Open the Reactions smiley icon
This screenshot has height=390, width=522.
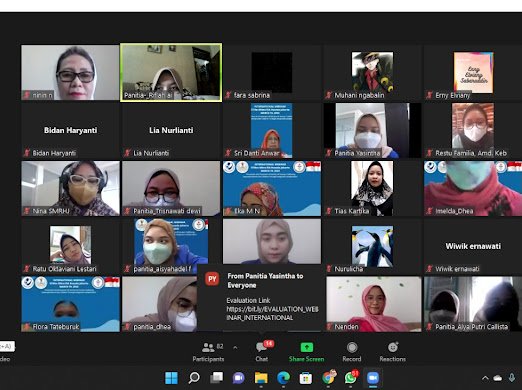pos(393,347)
